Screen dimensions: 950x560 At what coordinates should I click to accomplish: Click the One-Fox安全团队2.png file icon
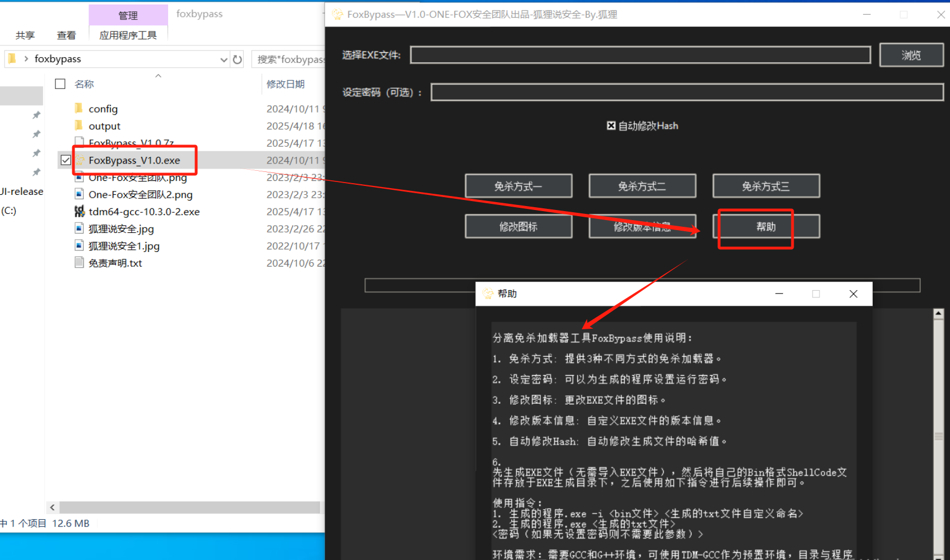pos(79,194)
